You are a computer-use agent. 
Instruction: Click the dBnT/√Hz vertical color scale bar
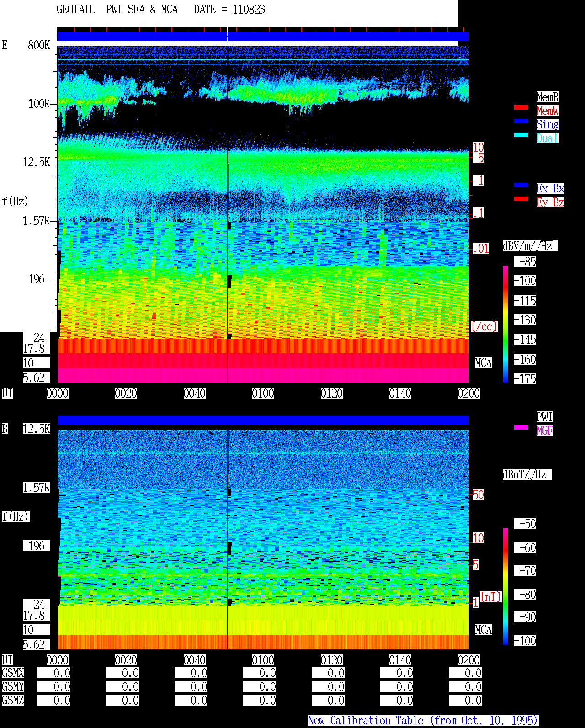point(505,586)
